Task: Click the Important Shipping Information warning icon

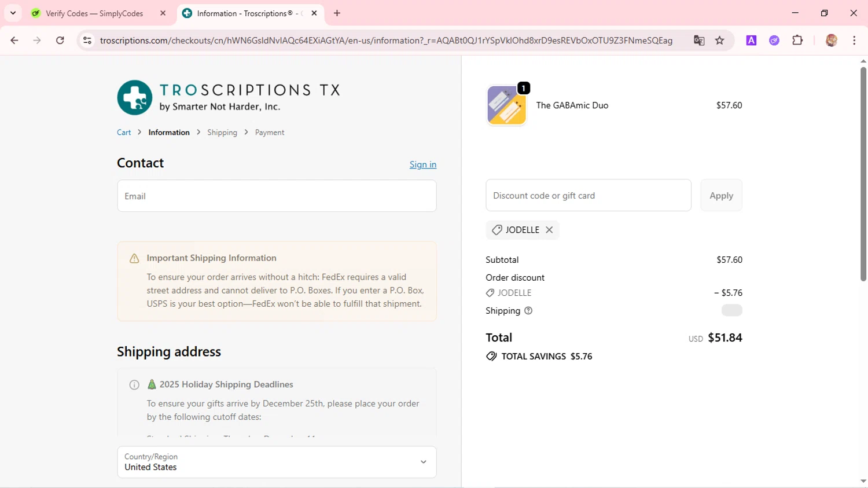Action: 134,259
